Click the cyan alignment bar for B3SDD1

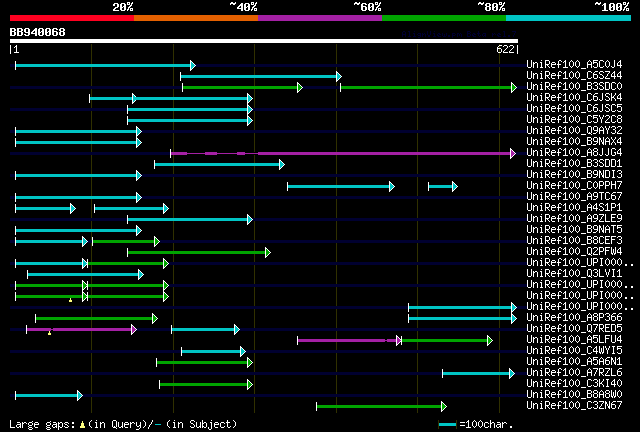tap(219, 165)
